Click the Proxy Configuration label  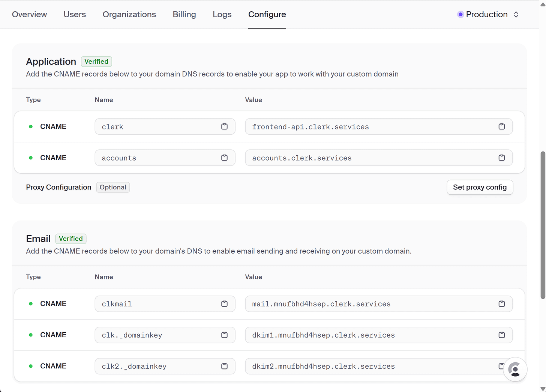pyautogui.click(x=58, y=187)
